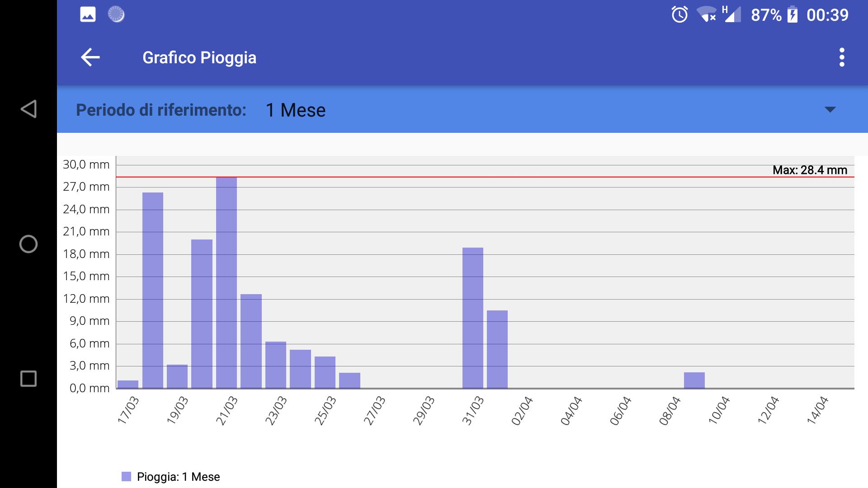Tap the battery charging icon
868x488 pixels.
coord(792,14)
